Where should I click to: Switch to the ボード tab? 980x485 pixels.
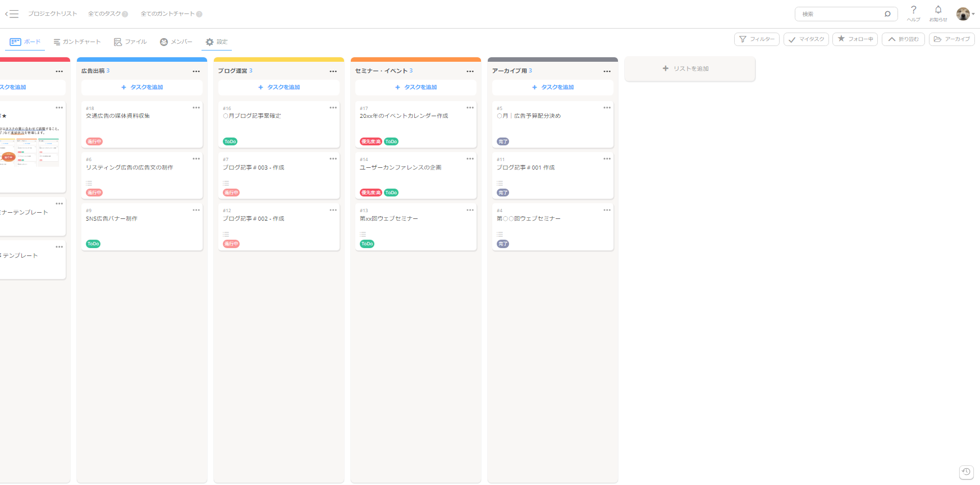tap(26, 42)
